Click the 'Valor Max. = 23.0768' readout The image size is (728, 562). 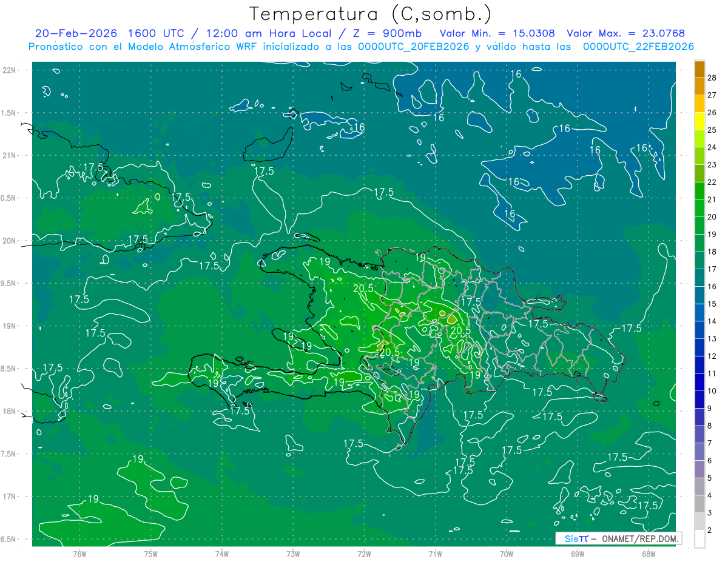click(x=626, y=33)
